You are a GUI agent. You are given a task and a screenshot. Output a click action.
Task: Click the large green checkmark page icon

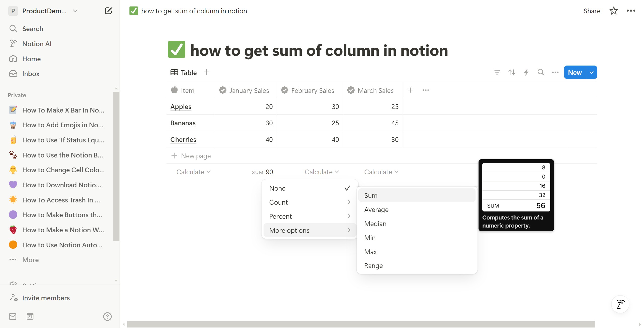coord(177,49)
